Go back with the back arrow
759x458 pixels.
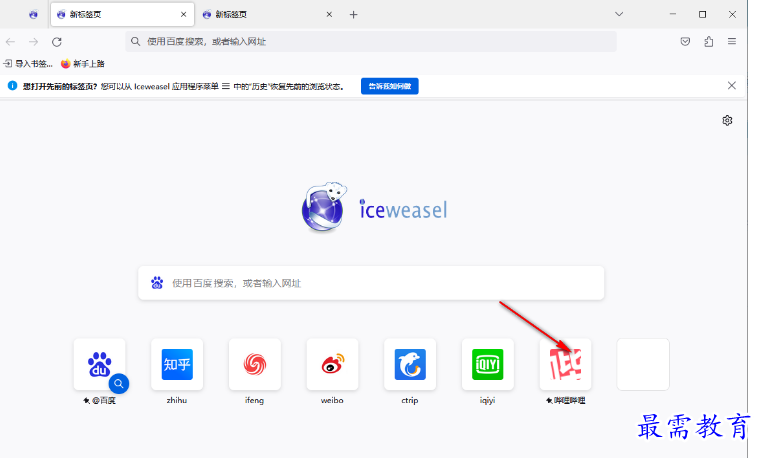pos(10,42)
